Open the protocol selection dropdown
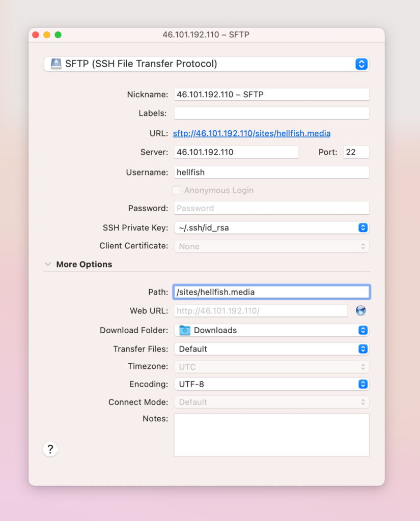The width and height of the screenshot is (420, 521). click(361, 64)
